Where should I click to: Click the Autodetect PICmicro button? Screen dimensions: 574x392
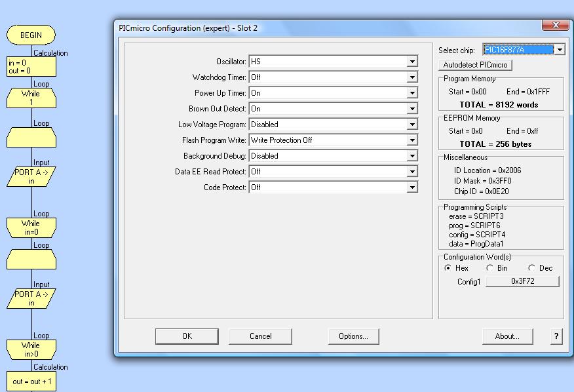pyautogui.click(x=475, y=65)
